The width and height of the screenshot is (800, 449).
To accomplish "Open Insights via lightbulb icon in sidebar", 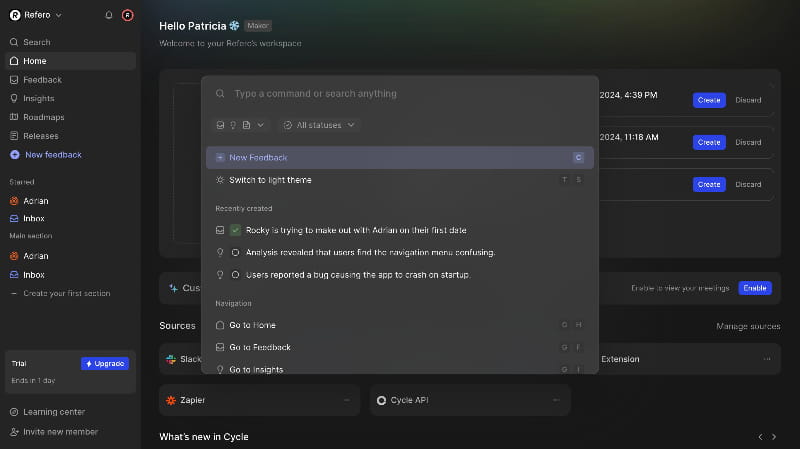I will [x=14, y=98].
